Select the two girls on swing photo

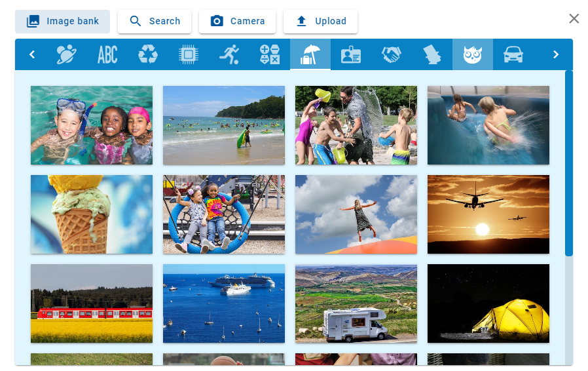tap(224, 214)
